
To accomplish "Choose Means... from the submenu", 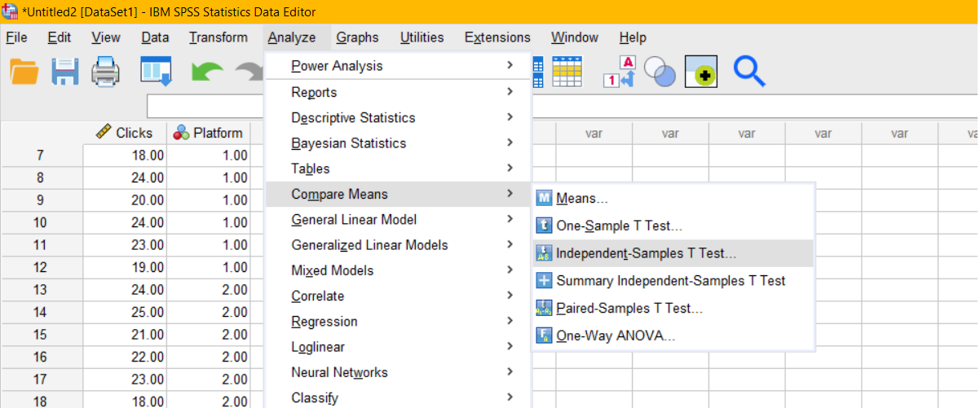I will click(673, 199).
